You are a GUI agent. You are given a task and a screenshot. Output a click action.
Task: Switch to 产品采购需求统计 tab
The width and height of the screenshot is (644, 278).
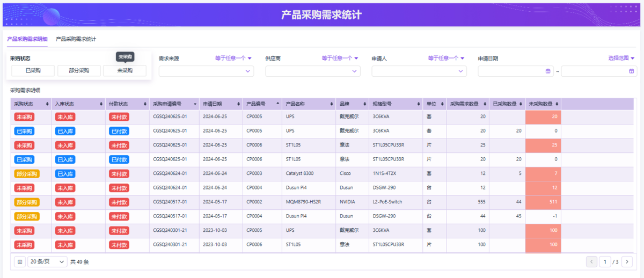76,39
